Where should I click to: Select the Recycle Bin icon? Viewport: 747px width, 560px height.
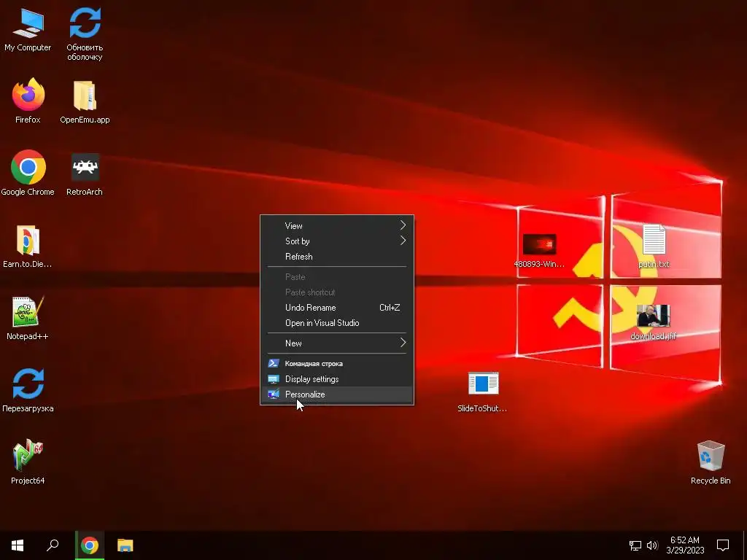[711, 462]
